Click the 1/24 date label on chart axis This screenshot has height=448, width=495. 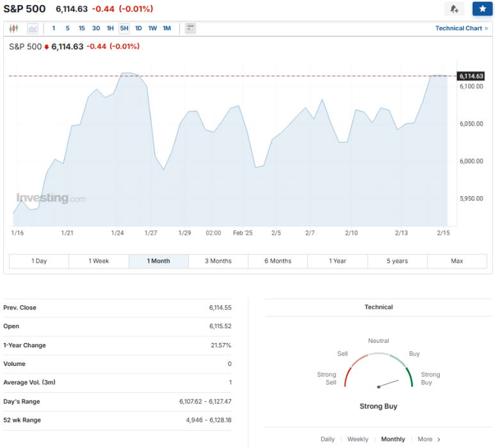click(117, 233)
